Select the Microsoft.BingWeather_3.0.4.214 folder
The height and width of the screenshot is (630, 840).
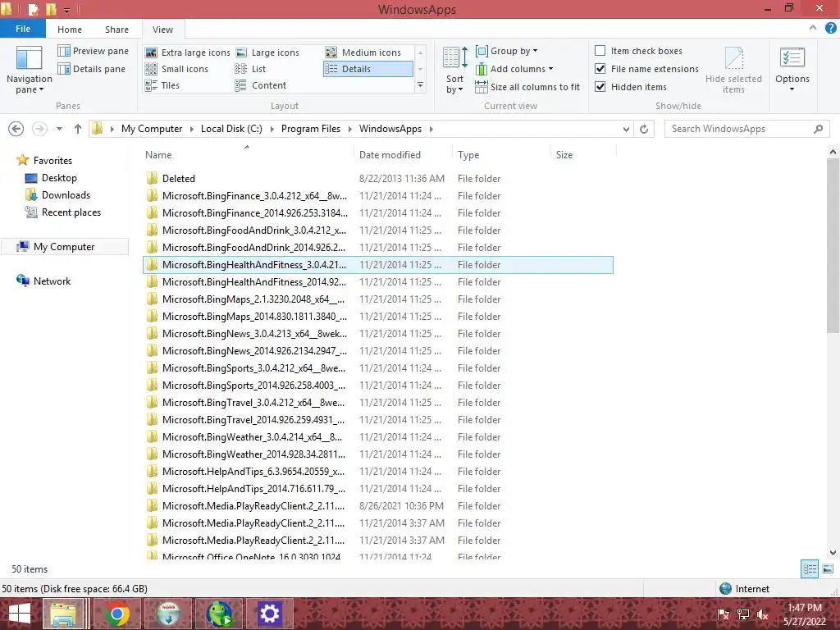[x=377, y=437]
